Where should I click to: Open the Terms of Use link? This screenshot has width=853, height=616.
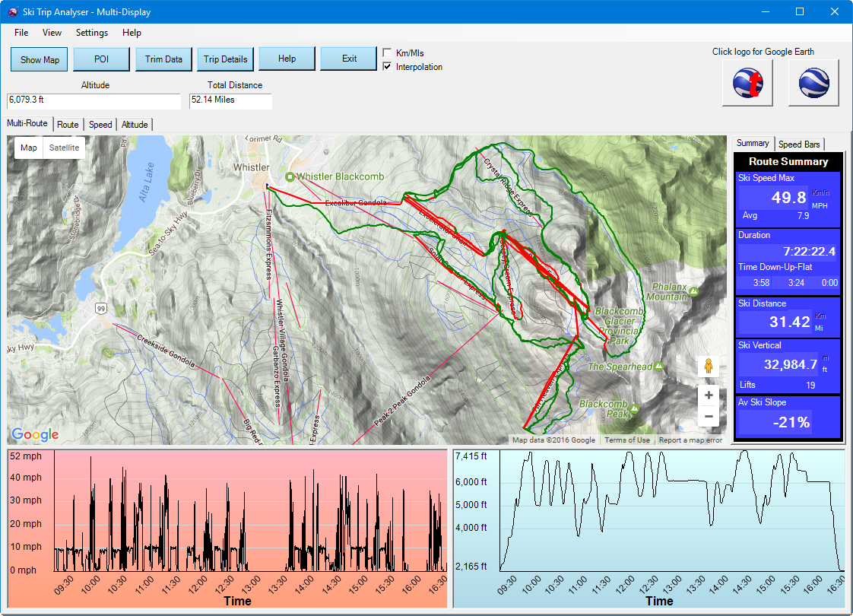click(627, 440)
